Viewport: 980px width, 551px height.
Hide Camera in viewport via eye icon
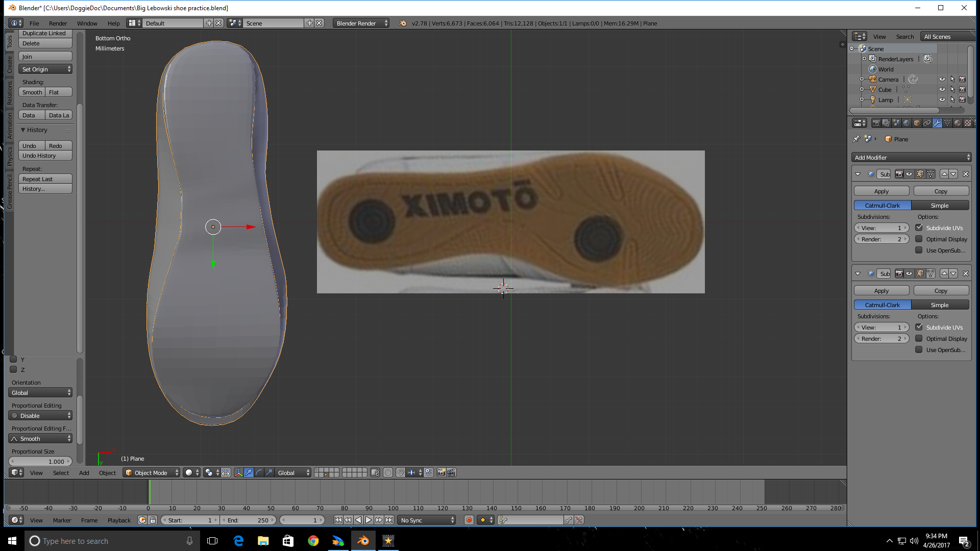click(942, 79)
